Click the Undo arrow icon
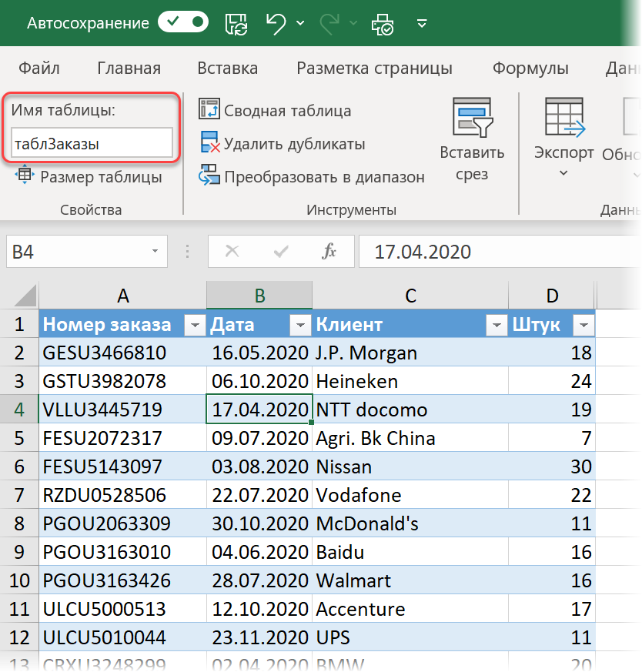642x672 pixels. 276,23
